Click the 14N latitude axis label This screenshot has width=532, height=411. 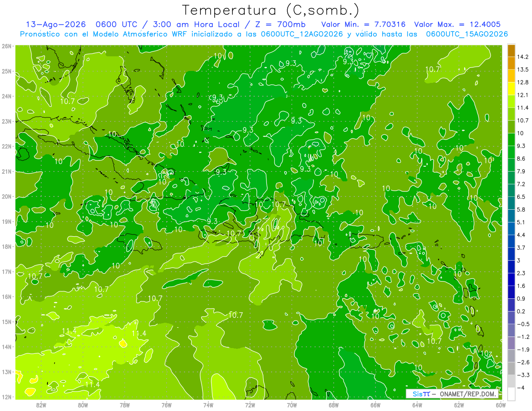coord(6,347)
